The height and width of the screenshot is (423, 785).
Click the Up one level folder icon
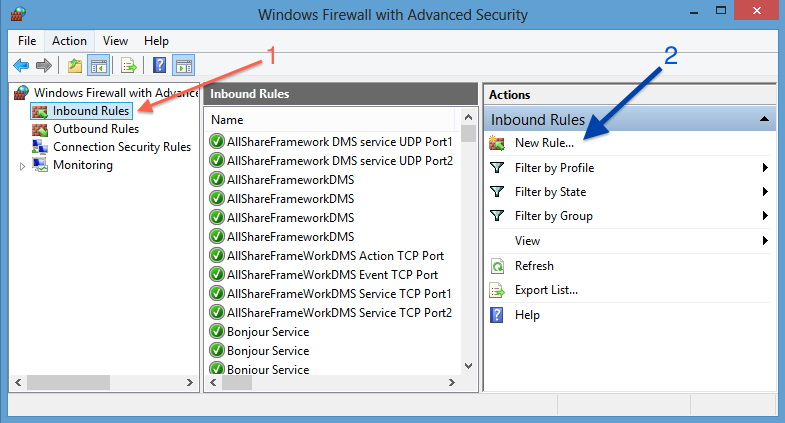(x=75, y=66)
